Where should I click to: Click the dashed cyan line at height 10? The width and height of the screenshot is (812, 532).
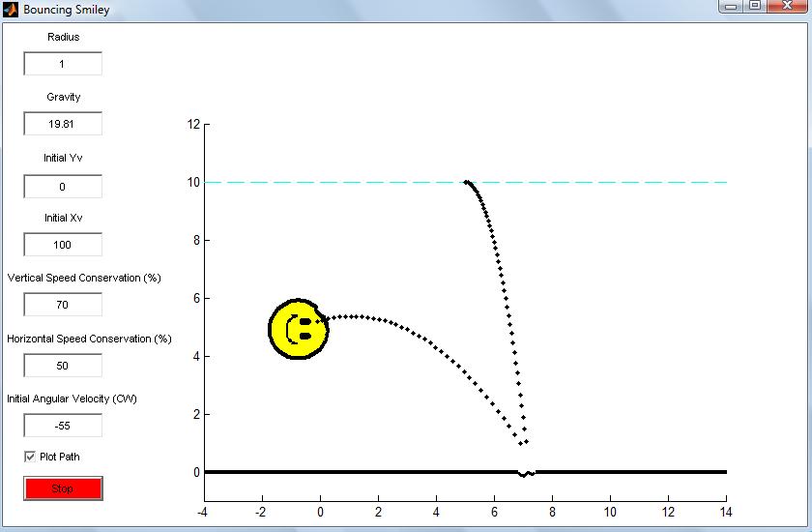point(595,183)
